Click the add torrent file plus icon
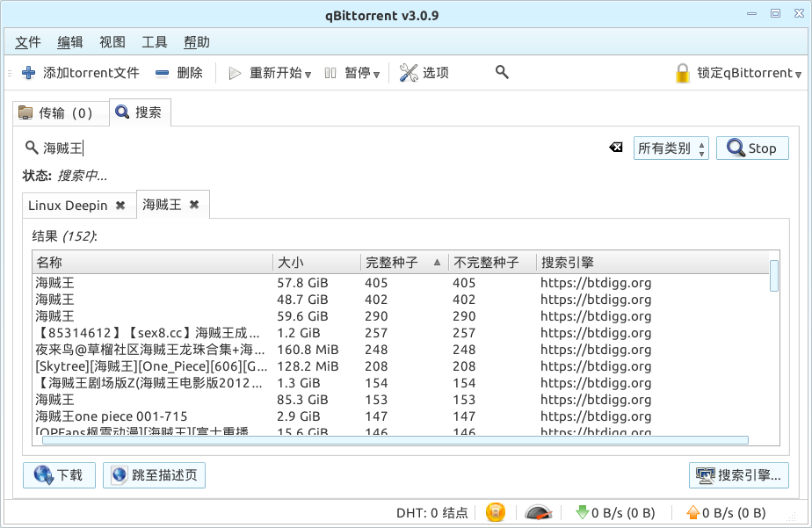 (28, 73)
